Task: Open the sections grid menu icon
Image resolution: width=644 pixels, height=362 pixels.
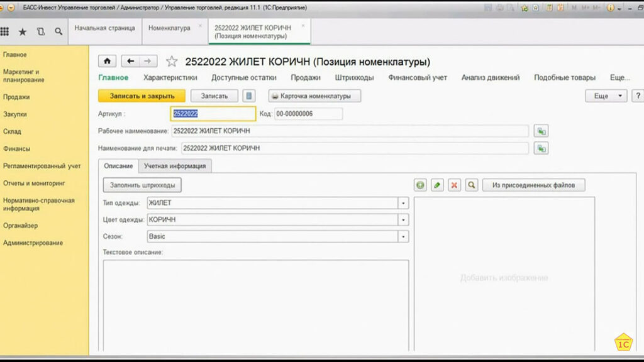Action: [x=4, y=31]
